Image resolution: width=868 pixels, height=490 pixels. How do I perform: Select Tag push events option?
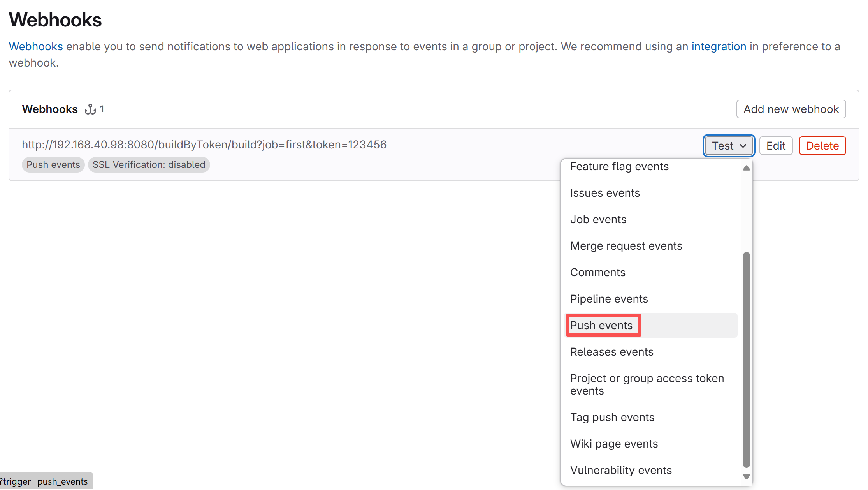pyautogui.click(x=612, y=418)
